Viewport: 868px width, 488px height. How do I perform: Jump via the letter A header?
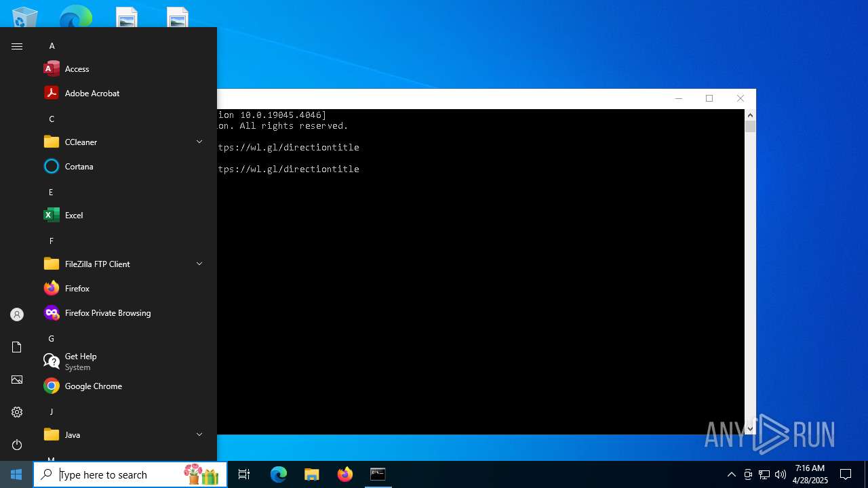click(52, 46)
